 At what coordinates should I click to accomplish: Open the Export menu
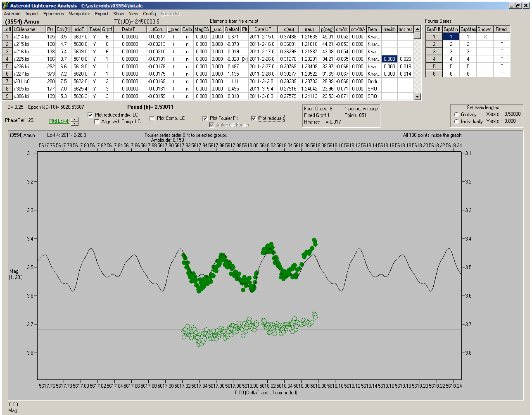tap(102, 14)
